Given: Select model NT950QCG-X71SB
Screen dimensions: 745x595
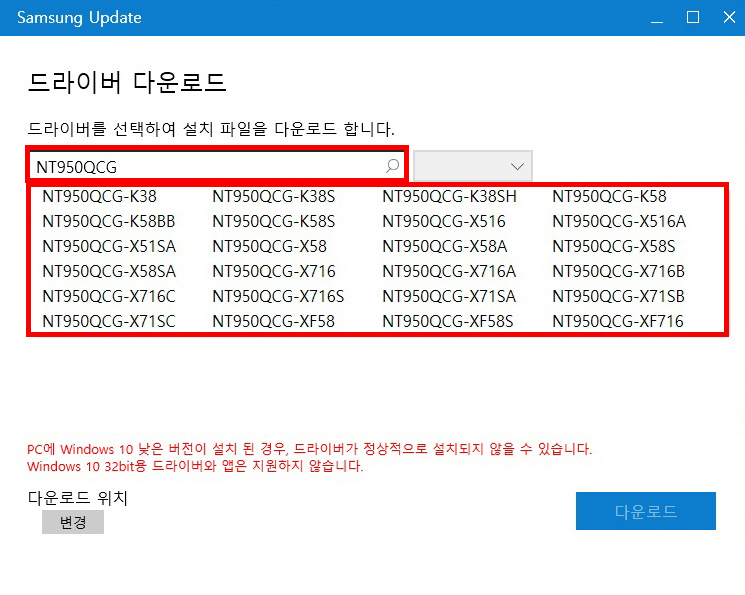Looking at the screenshot, I should click(x=619, y=297).
